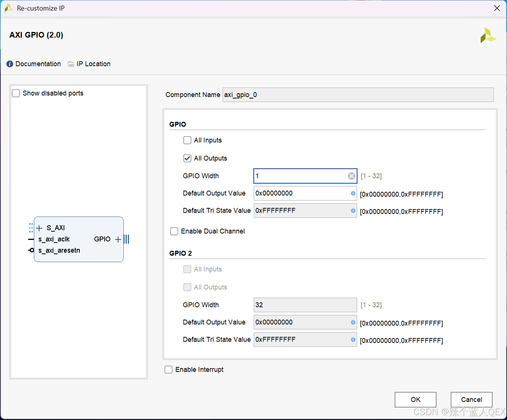Expand the GPIO port in block diagram
The image size is (507, 420).
tap(118, 239)
